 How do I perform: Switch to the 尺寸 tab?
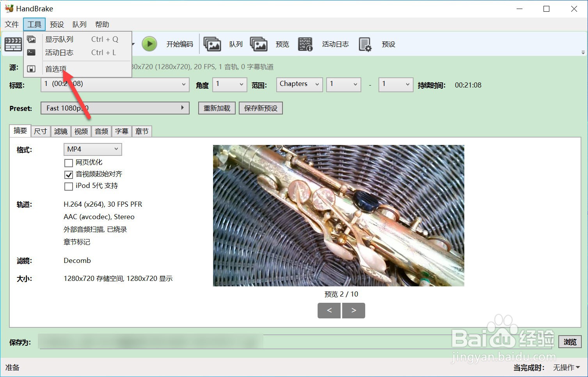click(x=41, y=131)
